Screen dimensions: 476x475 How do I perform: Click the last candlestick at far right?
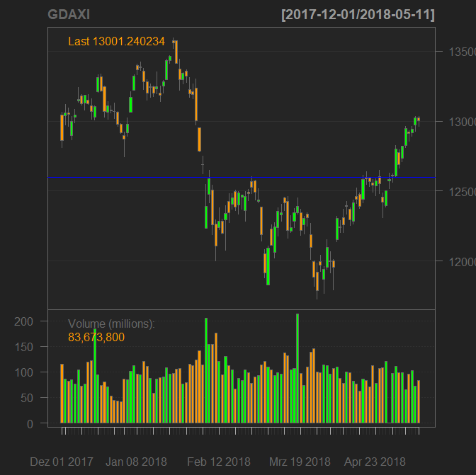point(419,120)
